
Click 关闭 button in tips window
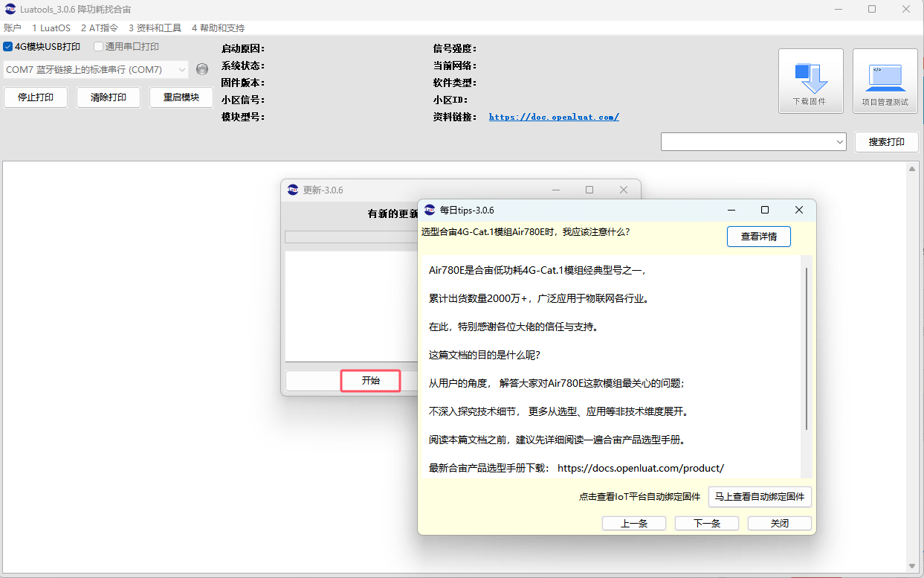[x=780, y=523]
